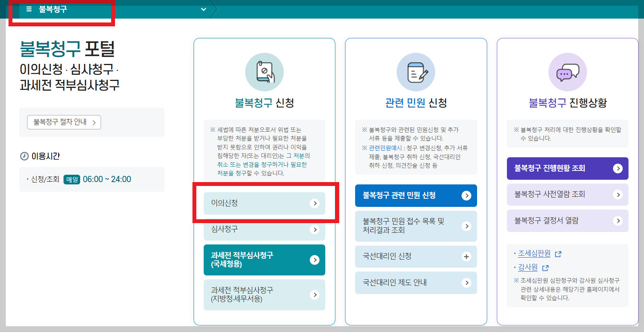
Task: Click the 관련 민원 신청 document icon
Action: pyautogui.click(x=416, y=72)
